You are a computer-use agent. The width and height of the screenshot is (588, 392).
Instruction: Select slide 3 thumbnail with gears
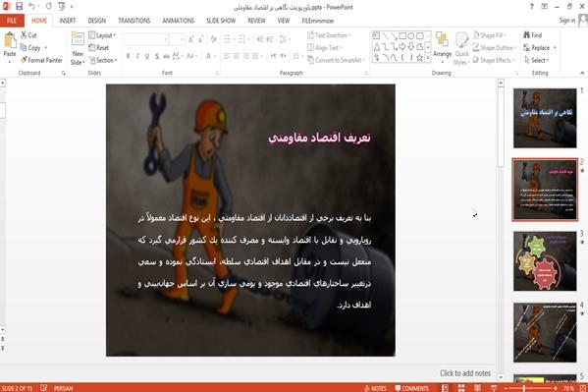[545, 261]
